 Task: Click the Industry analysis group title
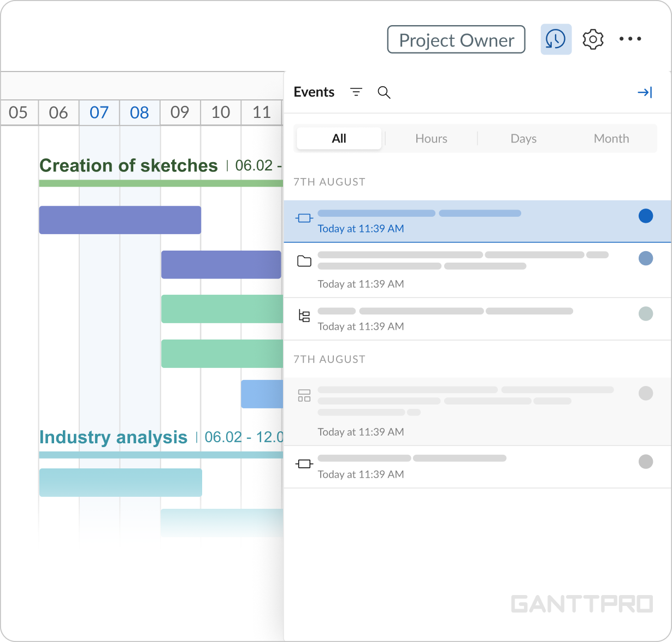[x=113, y=437]
